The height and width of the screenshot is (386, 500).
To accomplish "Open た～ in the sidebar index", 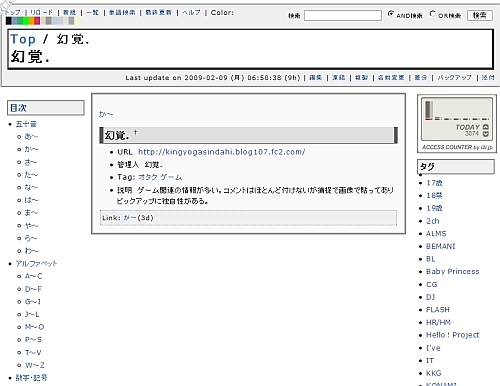I will (31, 175).
